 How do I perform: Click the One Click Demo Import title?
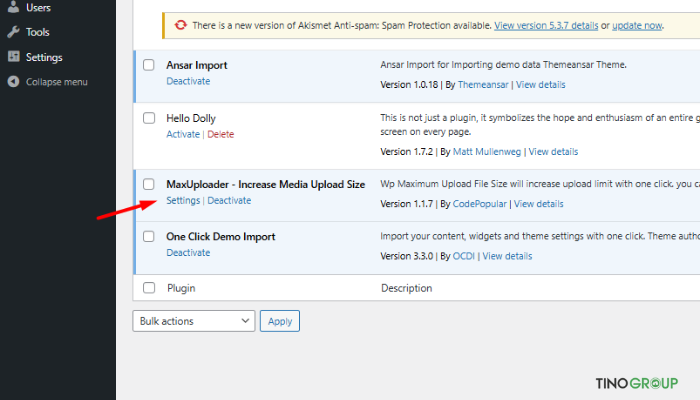(221, 237)
